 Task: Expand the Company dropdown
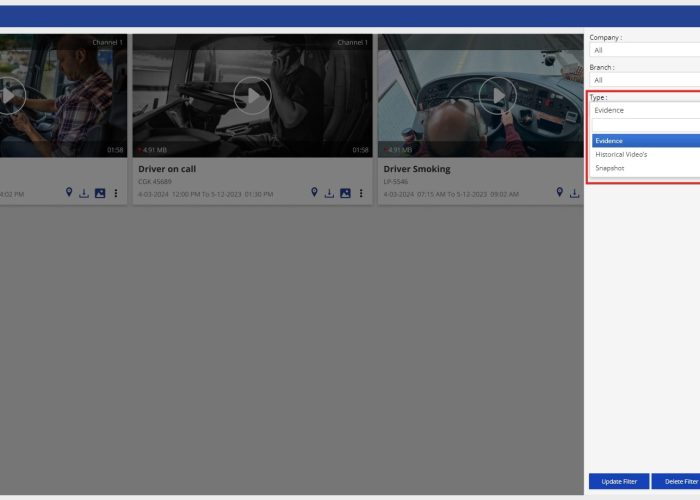(x=645, y=50)
